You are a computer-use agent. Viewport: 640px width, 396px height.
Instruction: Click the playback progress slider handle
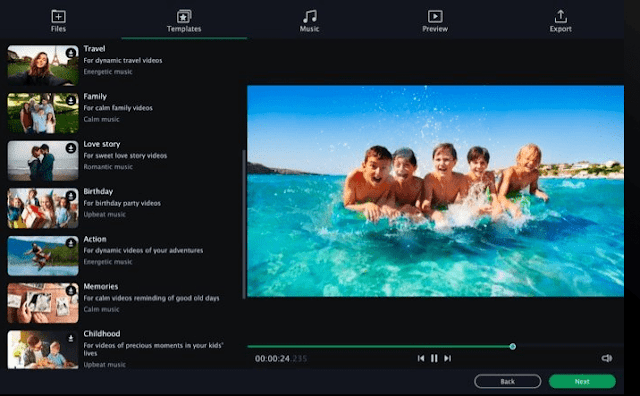pyautogui.click(x=513, y=346)
